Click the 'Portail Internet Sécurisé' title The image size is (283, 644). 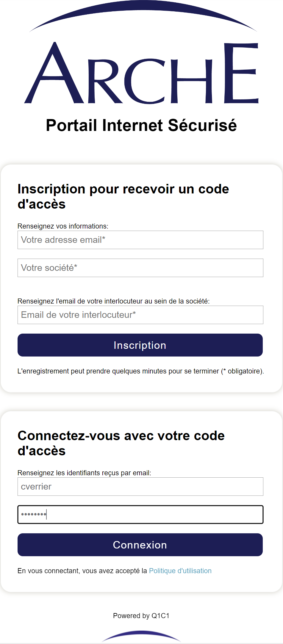pyautogui.click(x=141, y=125)
